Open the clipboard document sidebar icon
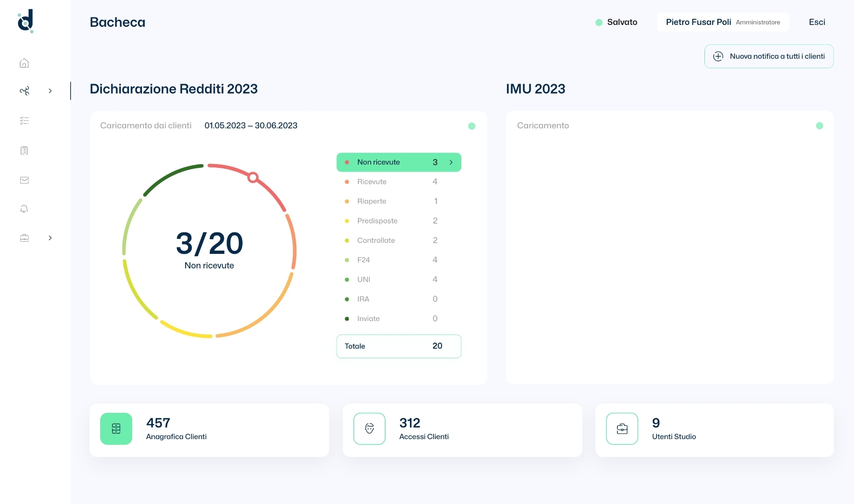This screenshot has height=504, width=854. pyautogui.click(x=24, y=150)
